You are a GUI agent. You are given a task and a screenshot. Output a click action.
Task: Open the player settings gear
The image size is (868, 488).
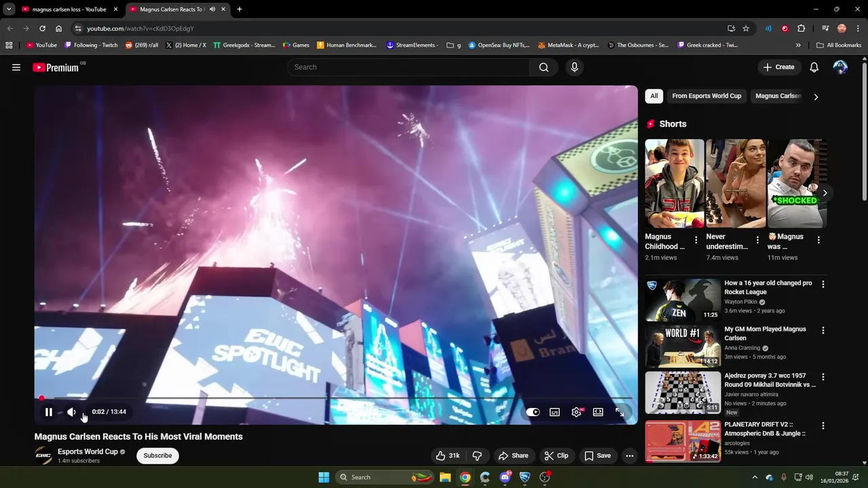(576, 412)
